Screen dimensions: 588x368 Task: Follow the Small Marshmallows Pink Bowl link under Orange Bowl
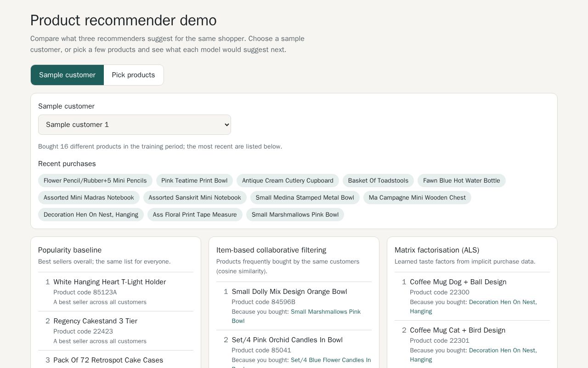click(296, 316)
